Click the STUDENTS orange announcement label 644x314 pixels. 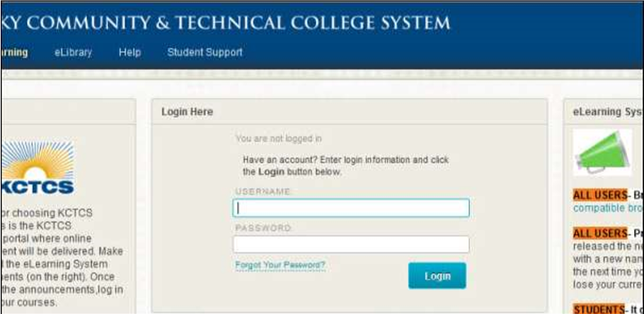coord(599,308)
